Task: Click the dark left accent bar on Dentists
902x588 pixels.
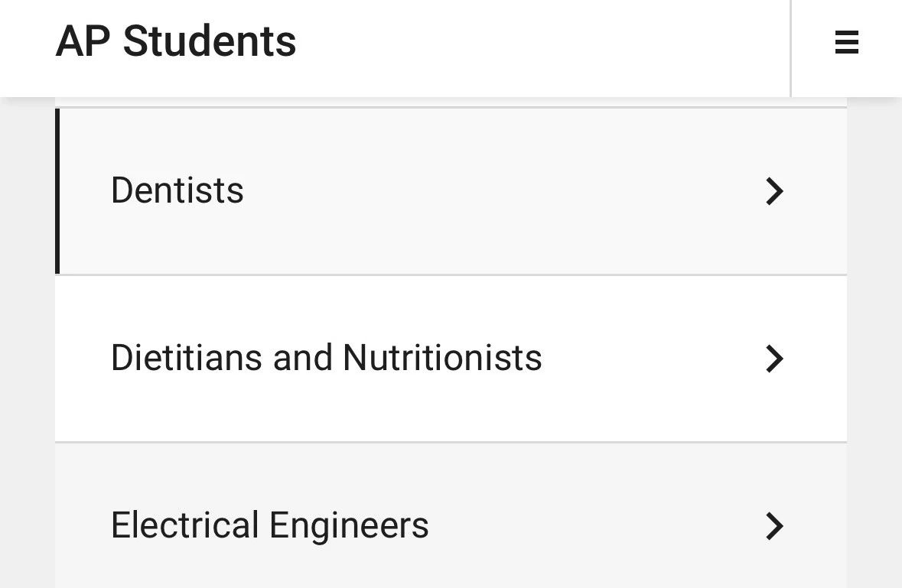Action: (x=57, y=191)
